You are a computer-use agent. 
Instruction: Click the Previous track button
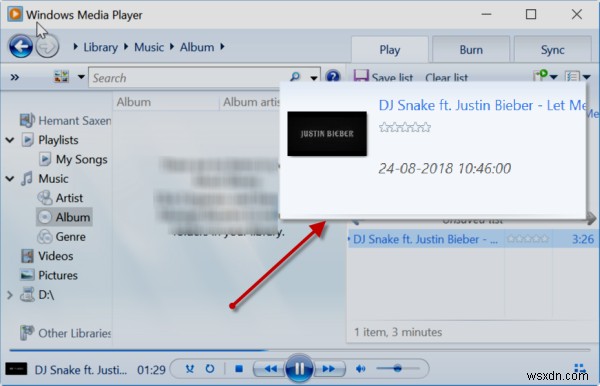pyautogui.click(x=271, y=369)
